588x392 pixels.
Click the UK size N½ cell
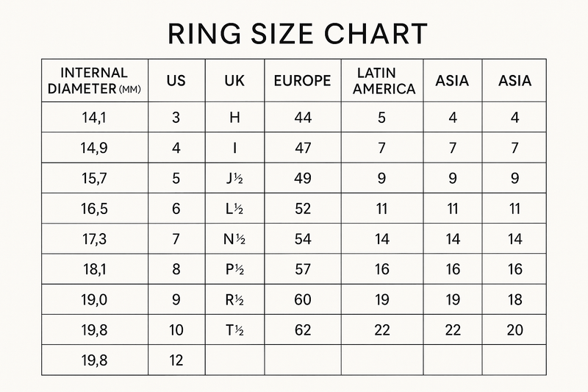pyautogui.click(x=234, y=239)
